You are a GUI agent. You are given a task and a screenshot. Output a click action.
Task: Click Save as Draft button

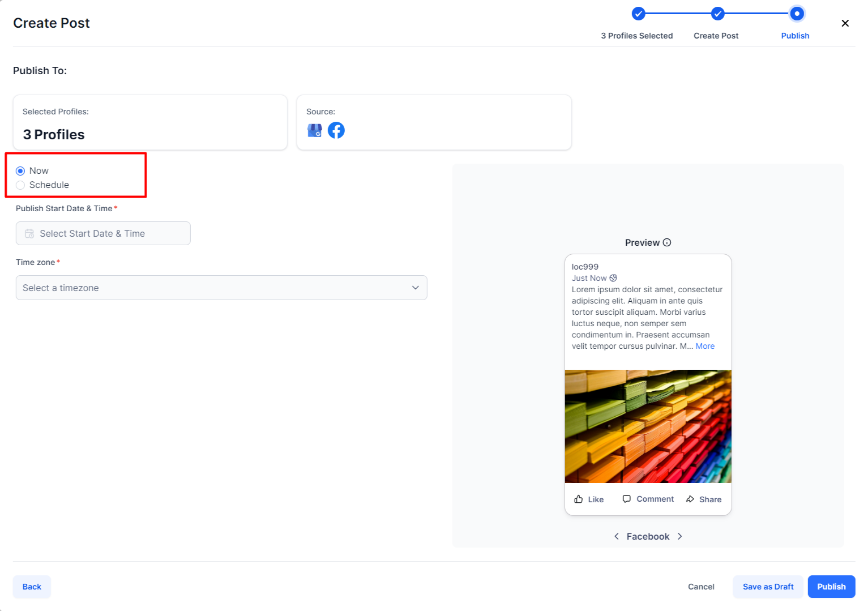point(768,587)
